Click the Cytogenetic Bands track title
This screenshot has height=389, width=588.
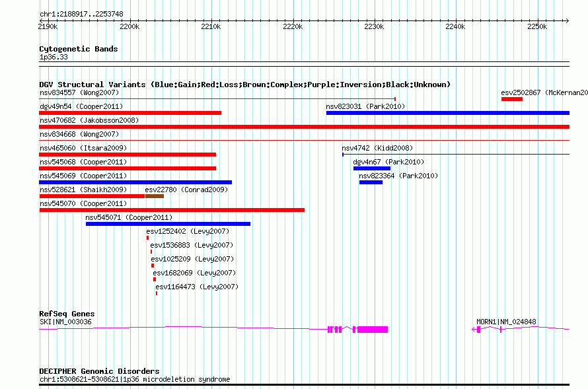79,49
